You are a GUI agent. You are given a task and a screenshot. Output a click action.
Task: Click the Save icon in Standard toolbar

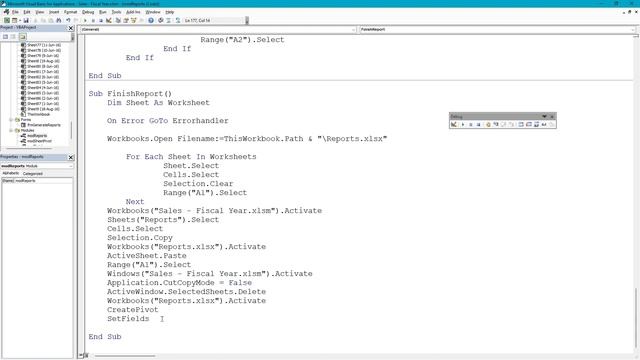point(26,20)
